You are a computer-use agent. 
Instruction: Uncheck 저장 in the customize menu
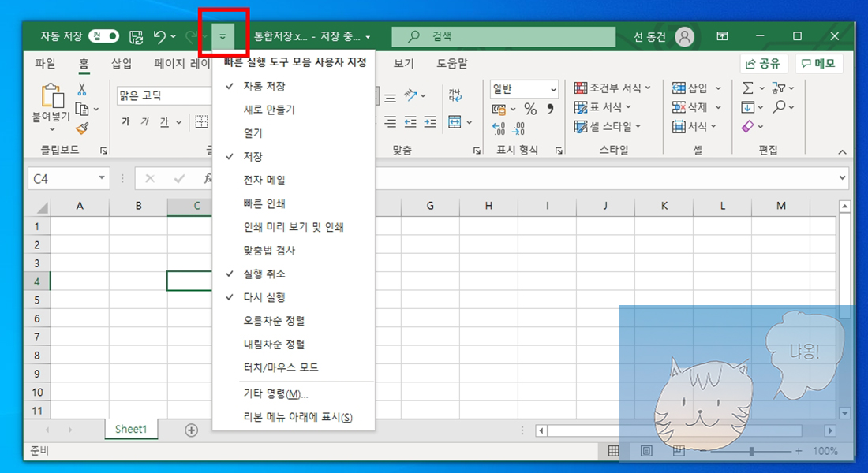click(294, 157)
